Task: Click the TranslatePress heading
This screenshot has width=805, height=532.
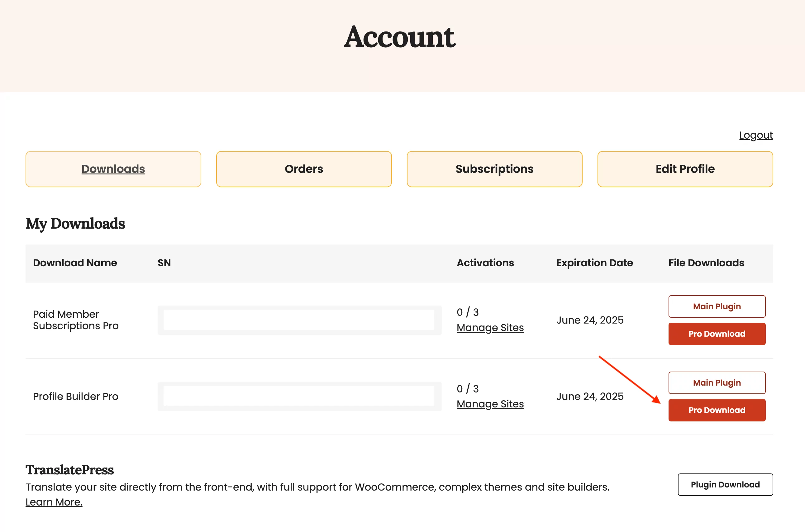Action: click(x=69, y=470)
